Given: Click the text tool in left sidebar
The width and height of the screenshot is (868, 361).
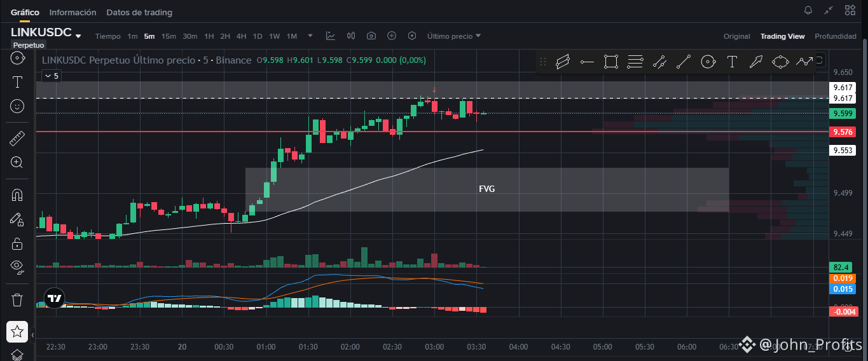Looking at the screenshot, I should coord(17,82).
